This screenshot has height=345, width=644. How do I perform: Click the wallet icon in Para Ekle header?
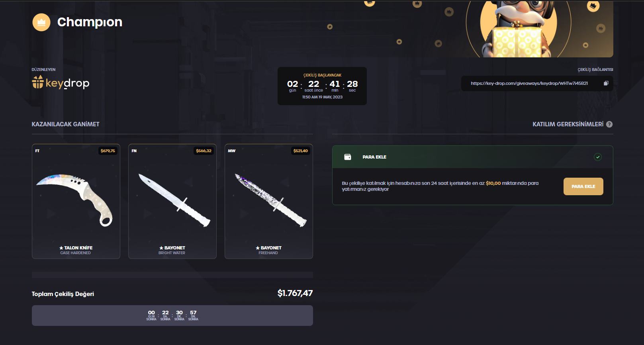point(347,157)
